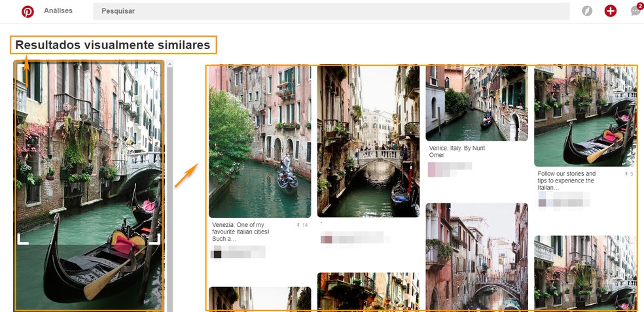644x312 pixels.
Task: Click 'Follow our stories and tips' caption
Action: tap(567, 181)
